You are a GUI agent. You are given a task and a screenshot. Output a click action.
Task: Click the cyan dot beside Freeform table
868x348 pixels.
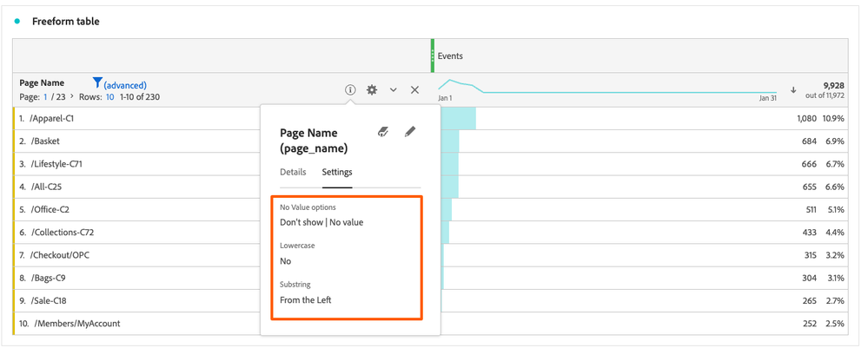click(x=17, y=22)
